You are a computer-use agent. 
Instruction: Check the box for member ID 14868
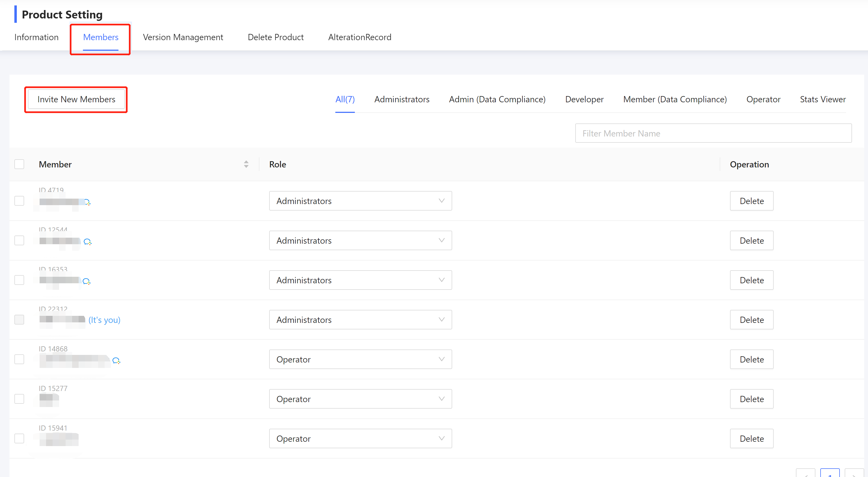pyautogui.click(x=19, y=359)
